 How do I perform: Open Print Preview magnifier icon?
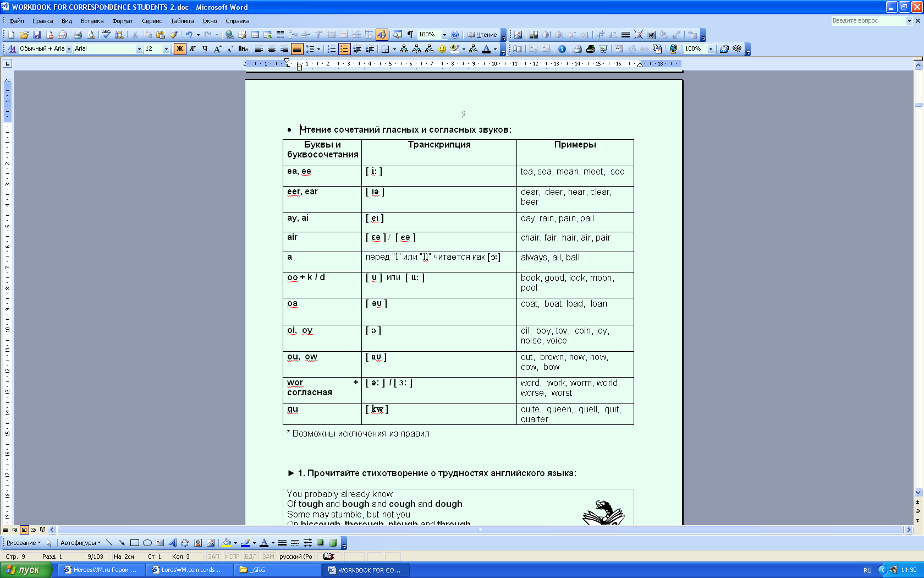coord(91,35)
